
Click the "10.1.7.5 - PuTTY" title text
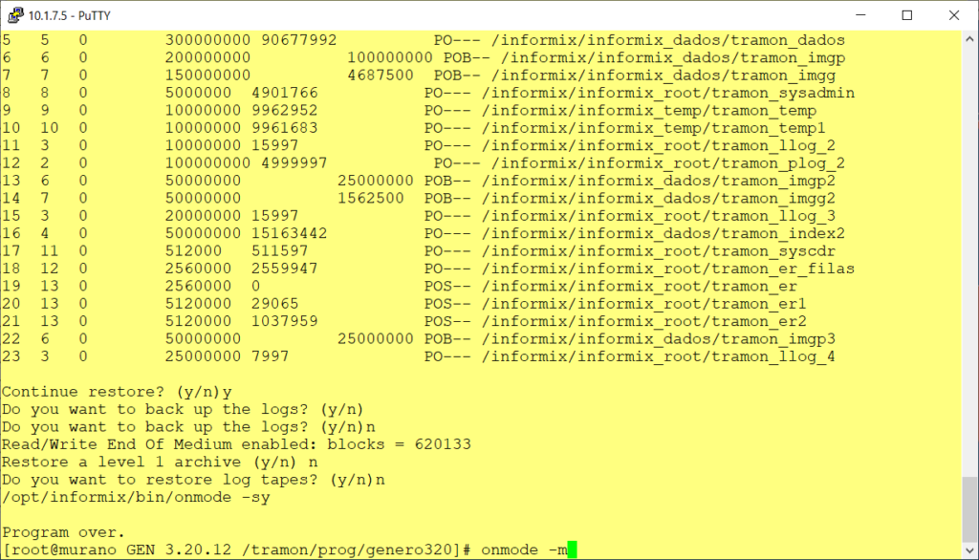coord(69,14)
